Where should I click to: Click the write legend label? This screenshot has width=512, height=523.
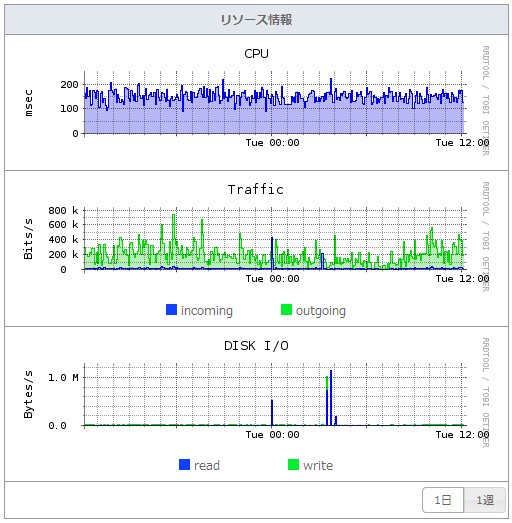click(318, 466)
